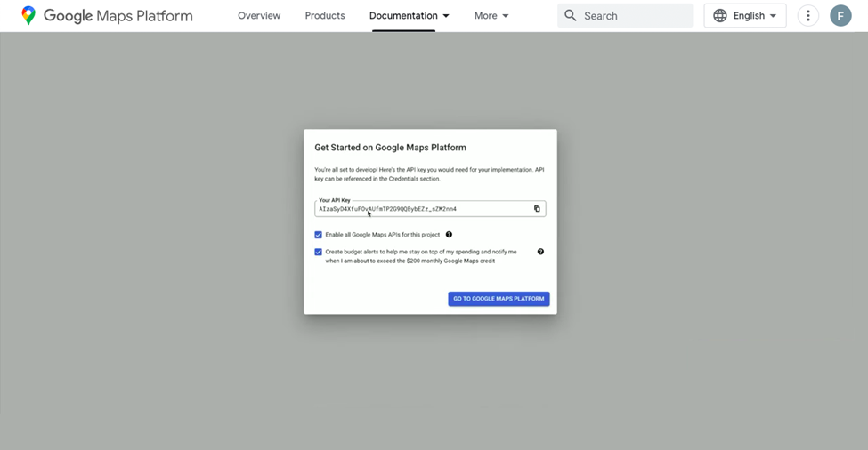Screen dimensions: 868x450
Task: Click the dialog heading Get Started on Google Maps Platform
Action: pyautogui.click(x=390, y=148)
